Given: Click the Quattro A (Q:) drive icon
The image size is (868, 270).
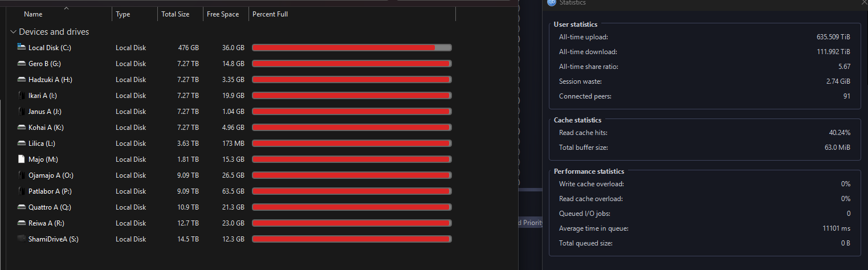Looking at the screenshot, I should coord(22,207).
